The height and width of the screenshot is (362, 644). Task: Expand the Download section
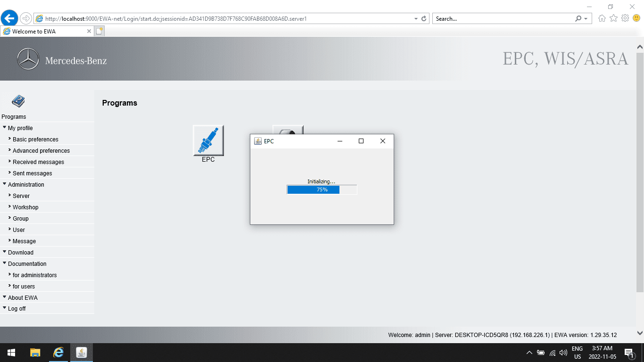coord(21,253)
